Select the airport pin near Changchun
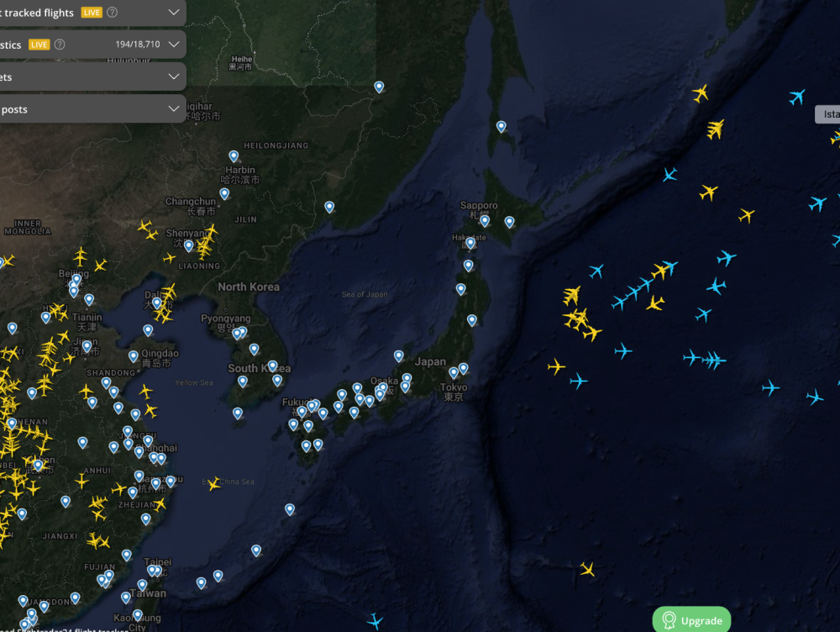This screenshot has height=632, width=840. point(224,193)
